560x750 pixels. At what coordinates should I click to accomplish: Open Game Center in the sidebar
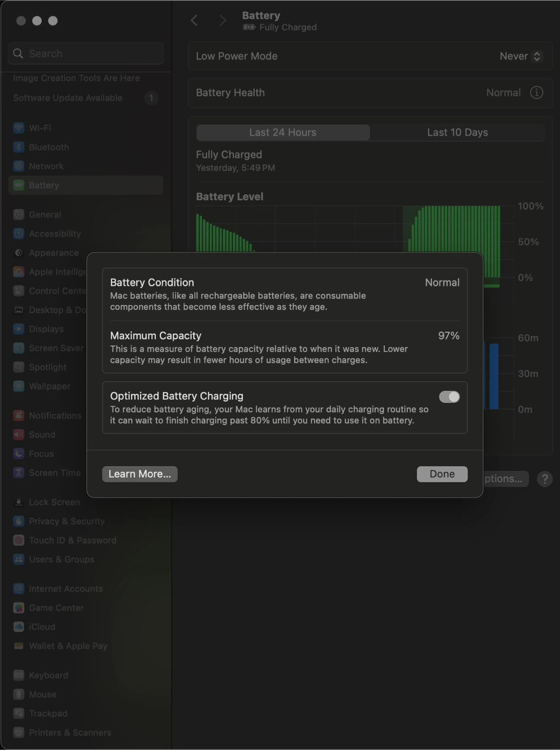[86, 608]
